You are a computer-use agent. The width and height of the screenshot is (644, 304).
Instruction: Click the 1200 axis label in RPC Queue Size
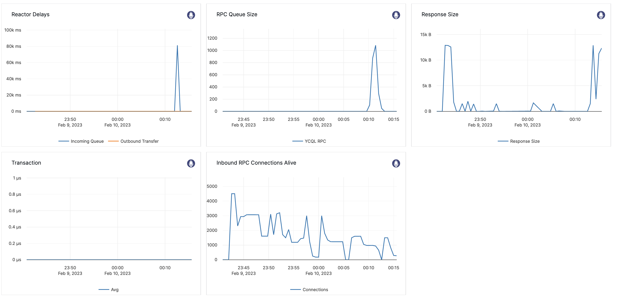[212, 38]
